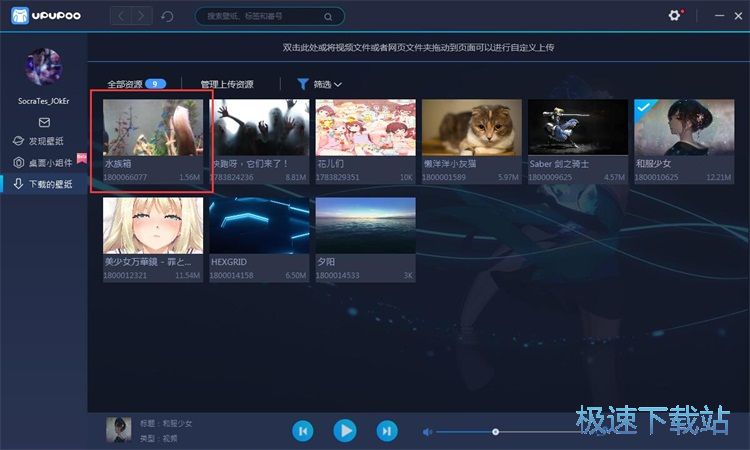Image resolution: width=750 pixels, height=450 pixels.
Task: Click the upupoo logo icon
Action: [x=20, y=16]
